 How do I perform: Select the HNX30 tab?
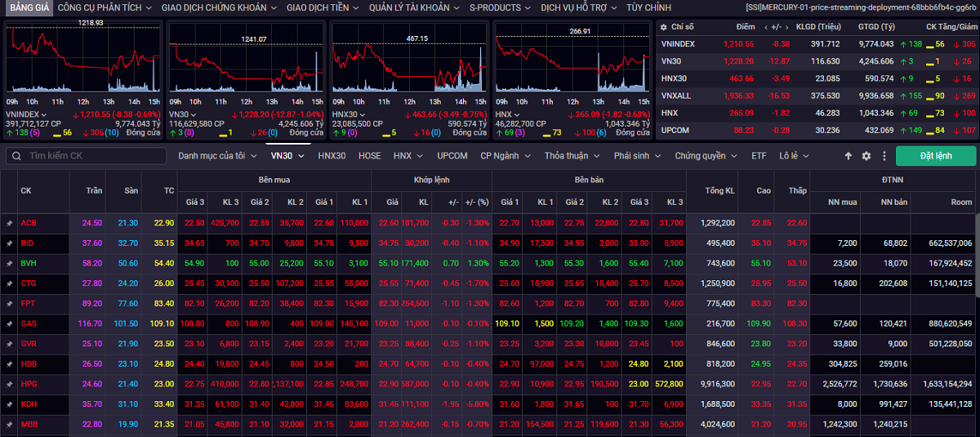click(332, 156)
